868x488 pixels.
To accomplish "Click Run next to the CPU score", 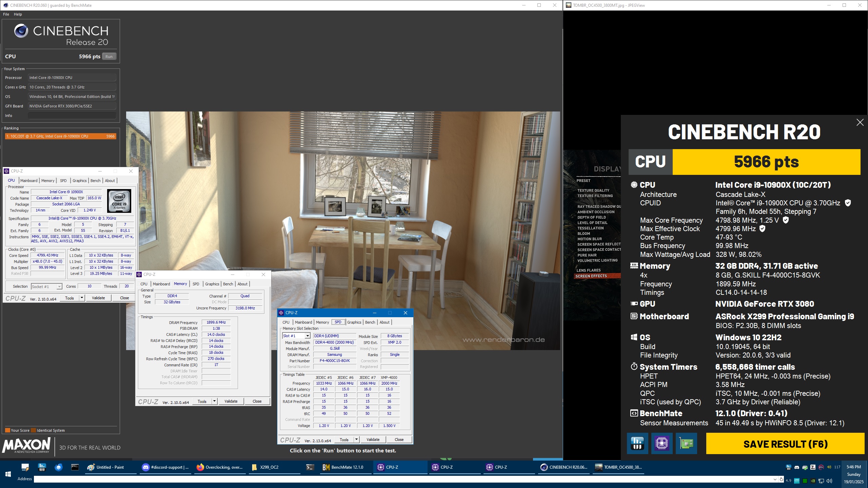I will (x=109, y=57).
